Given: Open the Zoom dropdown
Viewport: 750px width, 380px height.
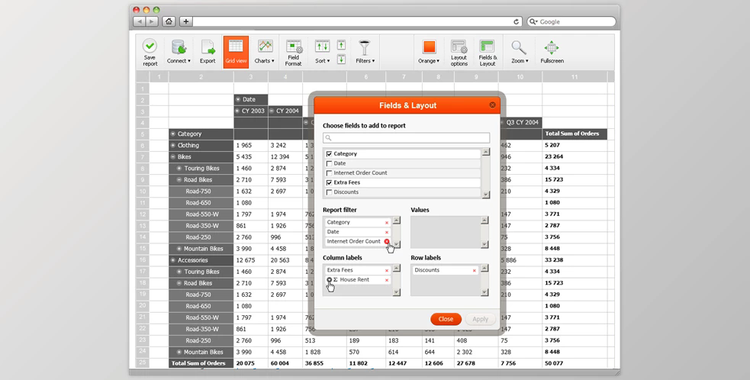Looking at the screenshot, I should (x=519, y=52).
